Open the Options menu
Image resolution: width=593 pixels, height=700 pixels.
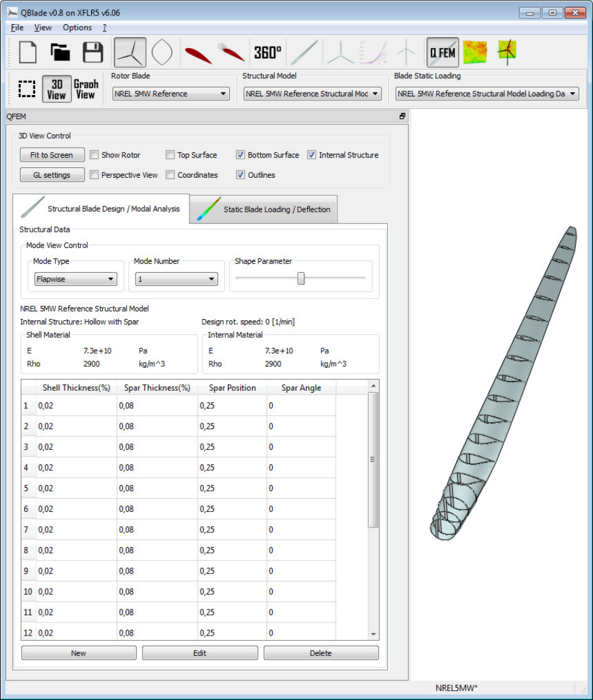point(77,28)
